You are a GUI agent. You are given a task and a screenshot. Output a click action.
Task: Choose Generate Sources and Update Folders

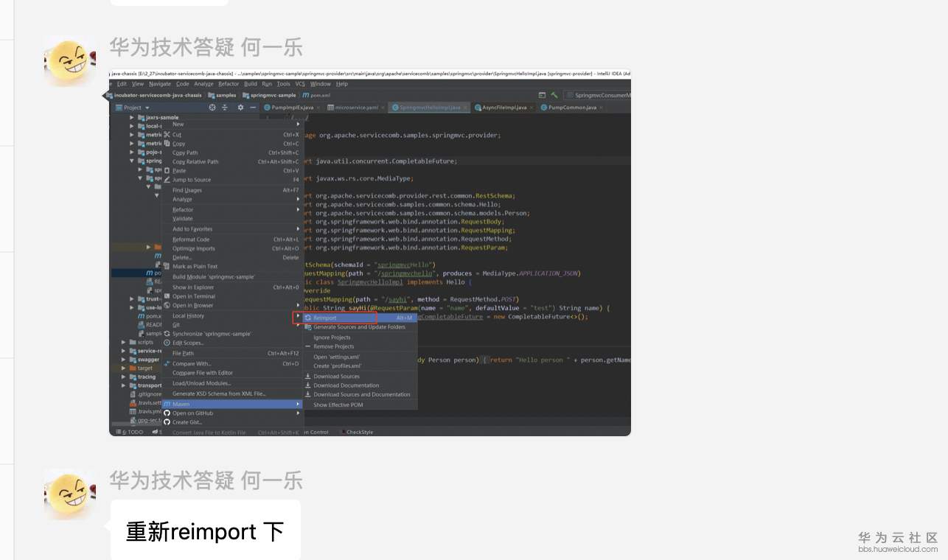[360, 327]
